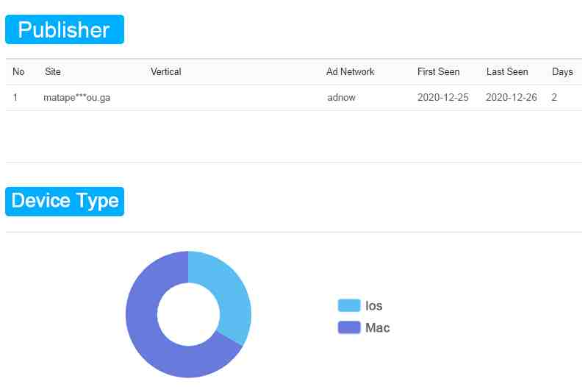This screenshot has height=387, width=588.
Task: Click the row number 1 cell
Action: click(x=15, y=98)
